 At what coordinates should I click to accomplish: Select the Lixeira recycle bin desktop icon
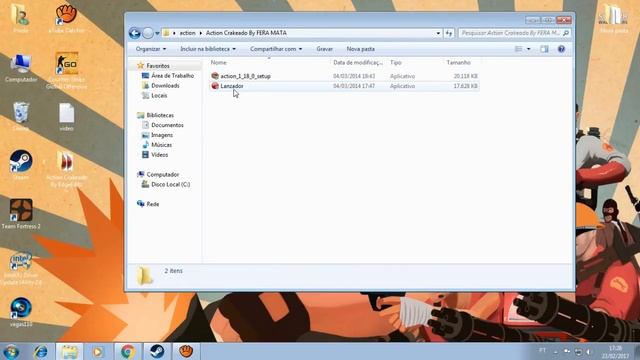click(x=21, y=117)
